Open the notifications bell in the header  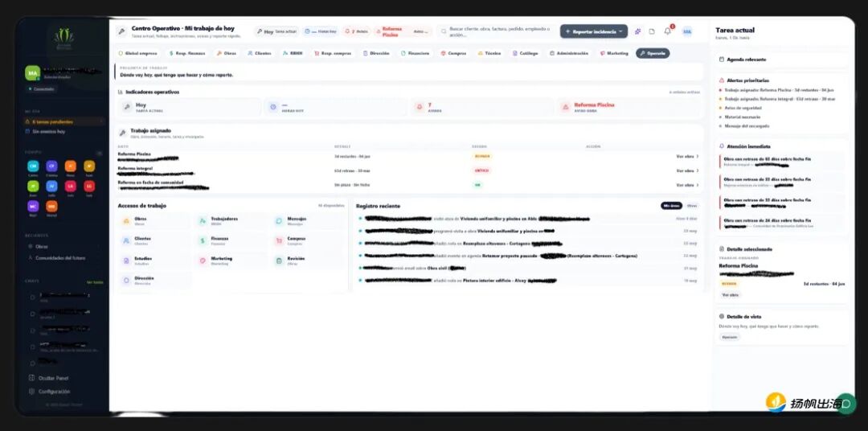point(668,31)
